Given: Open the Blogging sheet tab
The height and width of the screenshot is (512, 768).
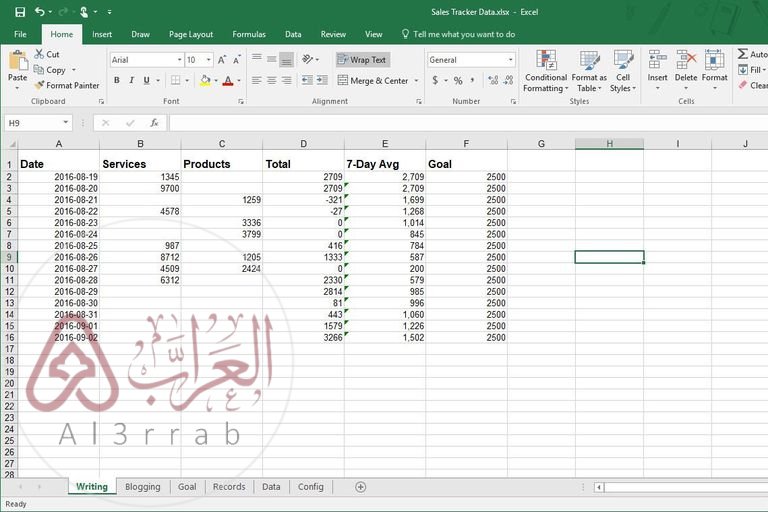Looking at the screenshot, I should point(142,487).
